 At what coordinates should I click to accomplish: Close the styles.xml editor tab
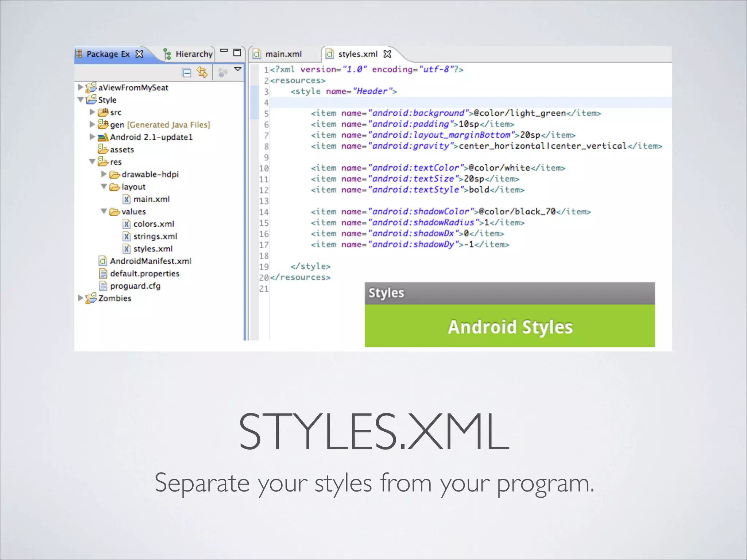(387, 54)
